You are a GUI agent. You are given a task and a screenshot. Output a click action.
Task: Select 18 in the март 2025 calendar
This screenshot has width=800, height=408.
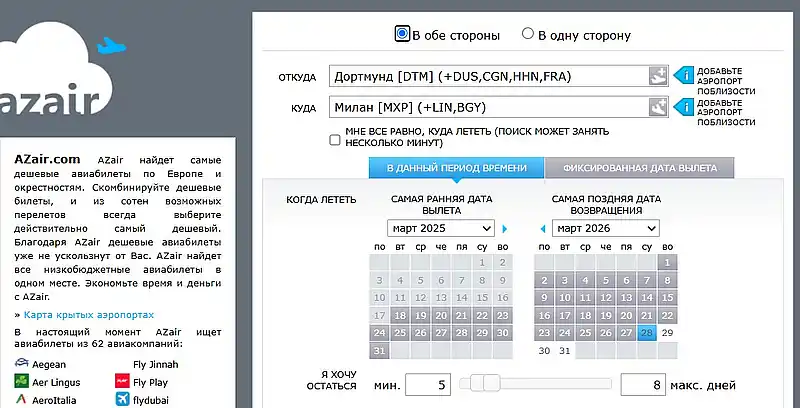pos(400,316)
